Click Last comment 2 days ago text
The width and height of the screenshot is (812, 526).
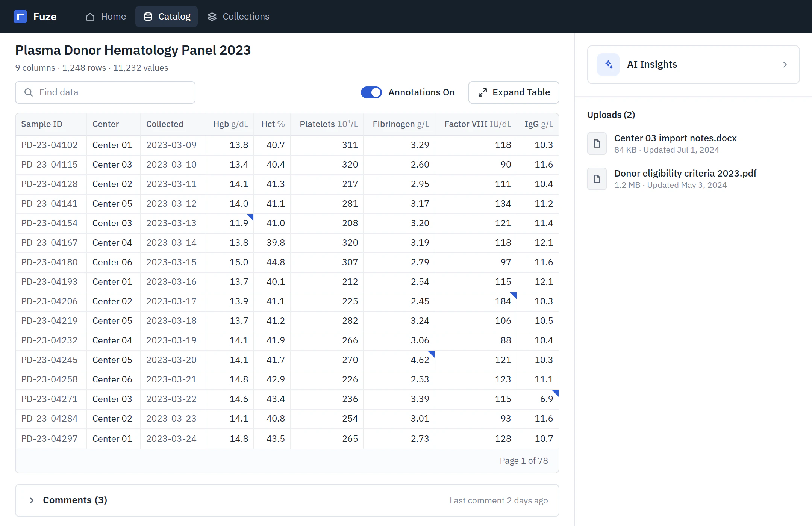point(498,500)
